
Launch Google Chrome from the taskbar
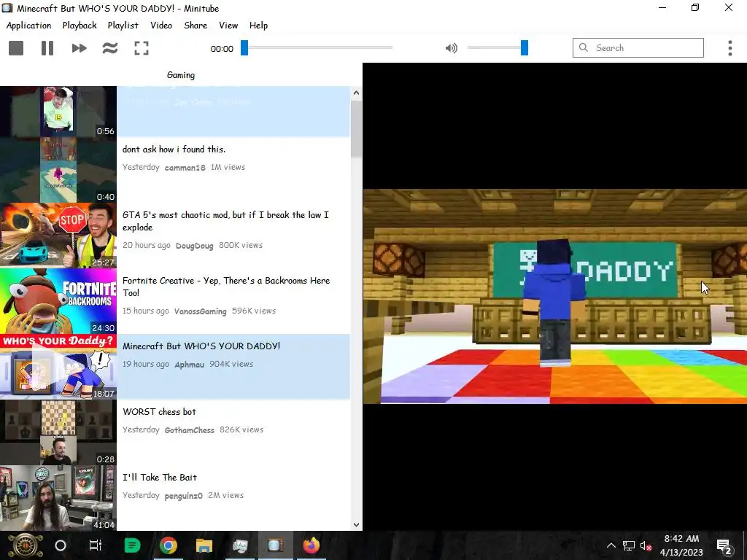click(x=169, y=545)
